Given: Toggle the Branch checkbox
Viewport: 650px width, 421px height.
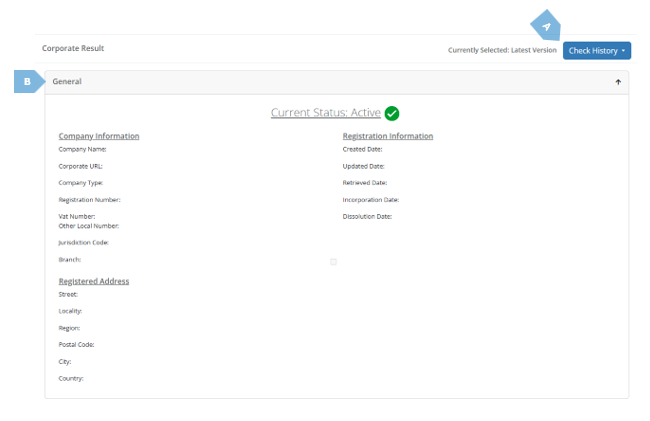Looking at the screenshot, I should point(333,261).
